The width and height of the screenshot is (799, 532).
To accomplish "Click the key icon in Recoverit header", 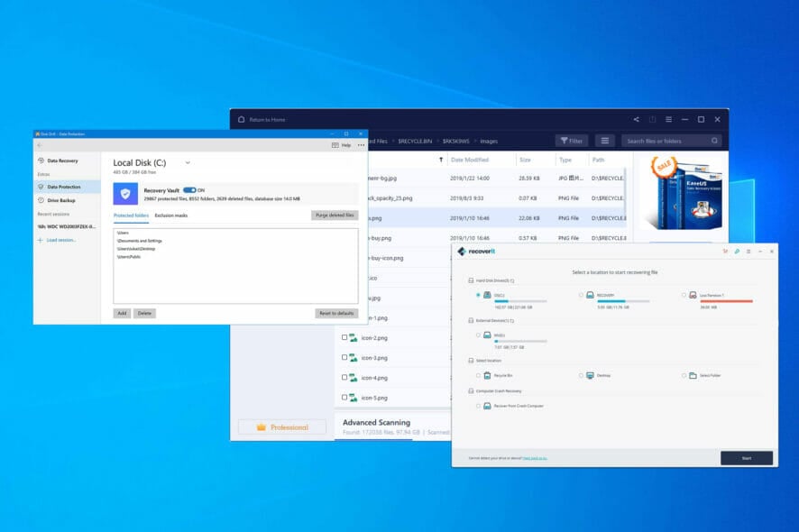I will coord(737,252).
